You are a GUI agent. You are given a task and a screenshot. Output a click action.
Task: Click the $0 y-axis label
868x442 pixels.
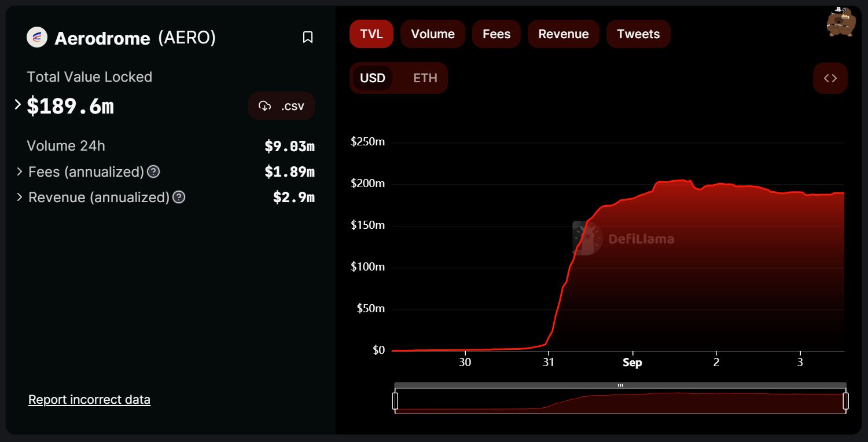378,350
